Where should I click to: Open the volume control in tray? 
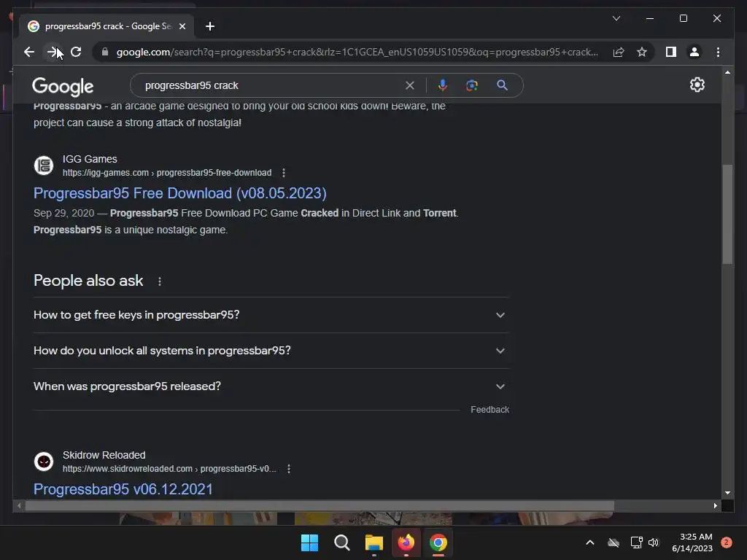coord(654,542)
